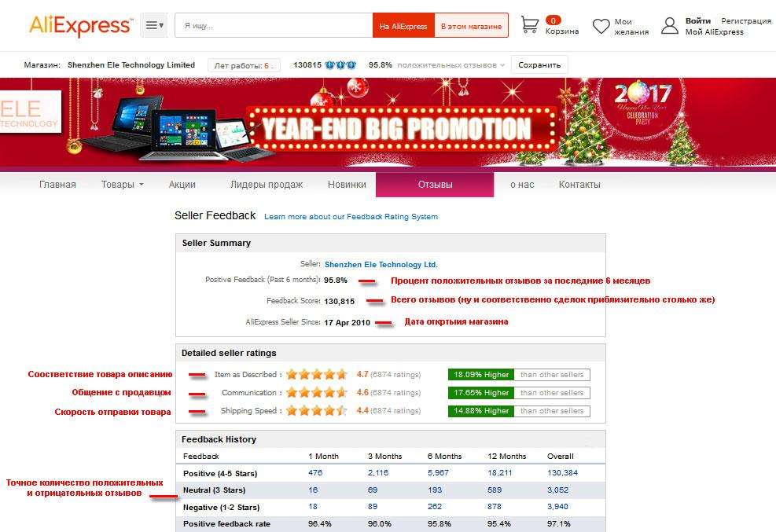This screenshot has width=776, height=532.
Task: Click the Communication star rating
Action: tap(317, 393)
